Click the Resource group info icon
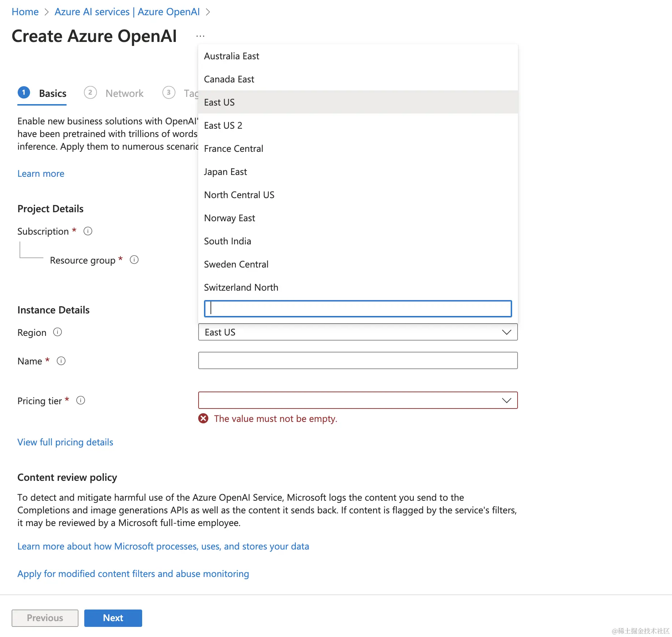672x637 pixels. pos(134,260)
